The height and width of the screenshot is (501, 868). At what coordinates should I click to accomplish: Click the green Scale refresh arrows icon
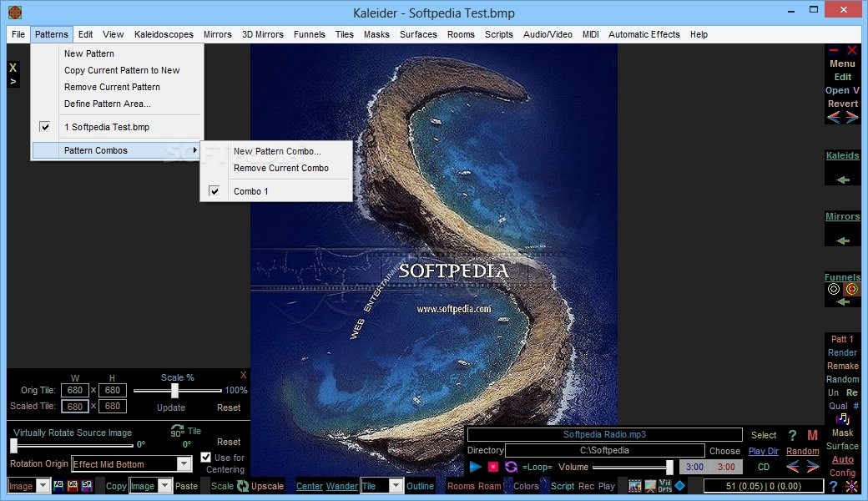click(x=243, y=486)
